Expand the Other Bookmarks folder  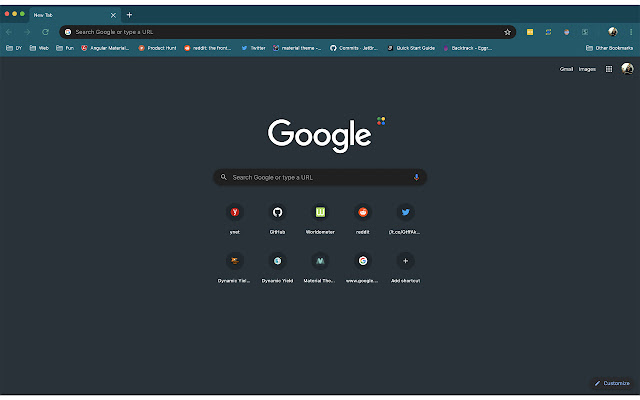coord(609,48)
